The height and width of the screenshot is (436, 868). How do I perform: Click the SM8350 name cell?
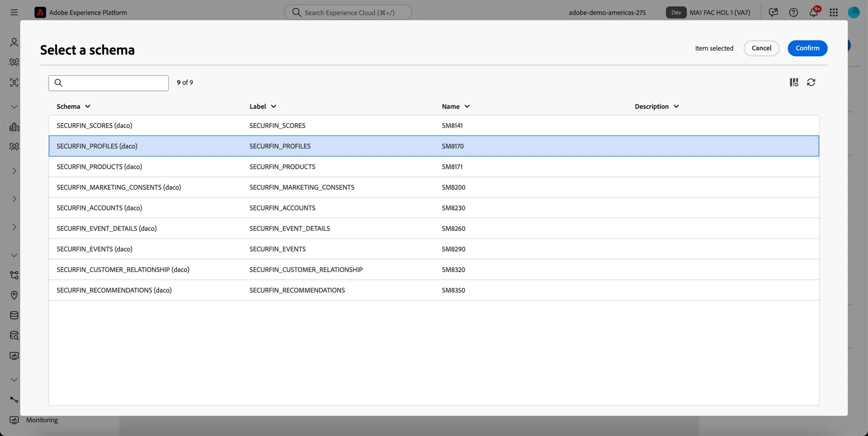tap(454, 290)
